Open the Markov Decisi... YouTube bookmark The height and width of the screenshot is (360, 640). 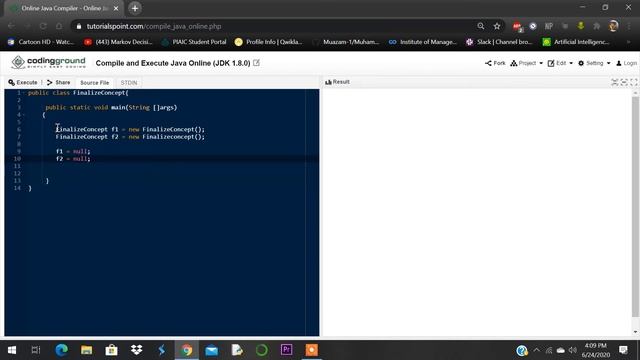(118, 42)
